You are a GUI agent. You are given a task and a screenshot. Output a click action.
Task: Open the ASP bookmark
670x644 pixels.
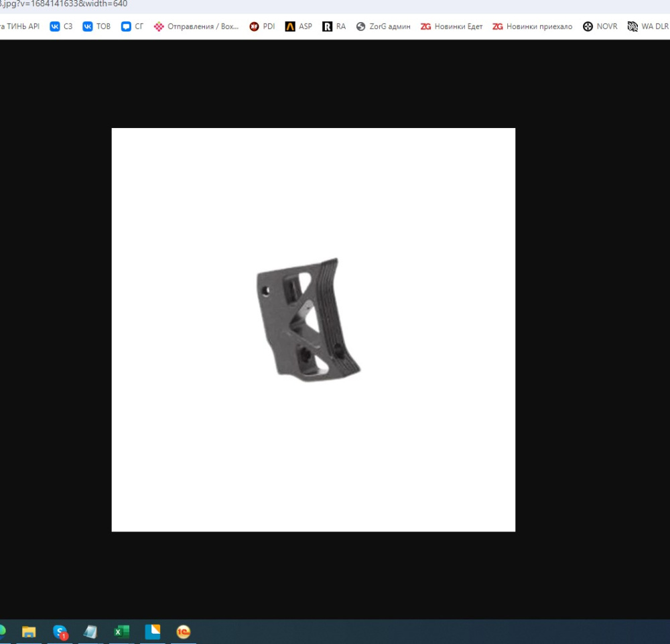pyautogui.click(x=298, y=27)
